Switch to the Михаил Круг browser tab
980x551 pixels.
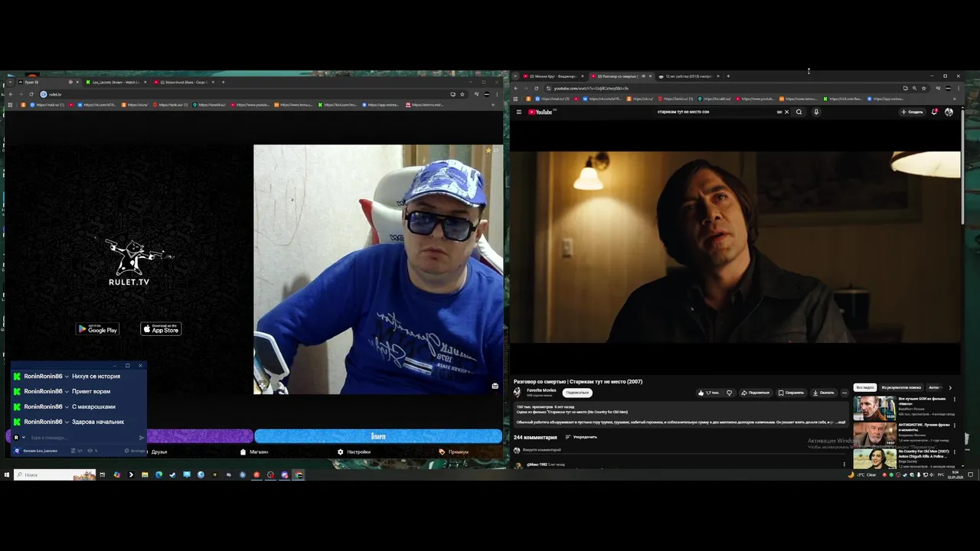click(x=553, y=76)
